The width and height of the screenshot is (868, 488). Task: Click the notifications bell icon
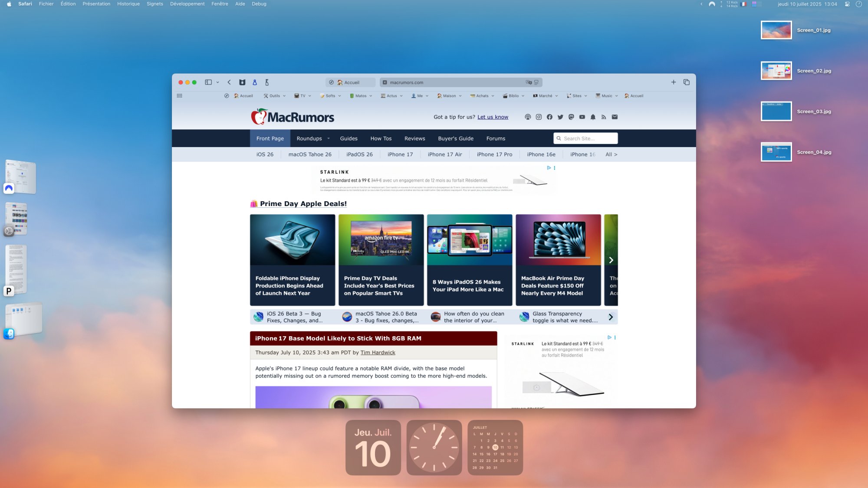593,117
